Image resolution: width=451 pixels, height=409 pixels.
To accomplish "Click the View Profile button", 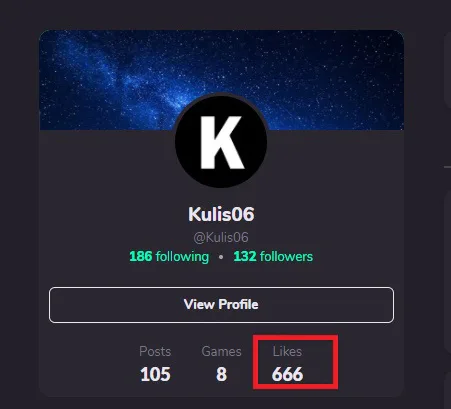I will [x=221, y=305].
